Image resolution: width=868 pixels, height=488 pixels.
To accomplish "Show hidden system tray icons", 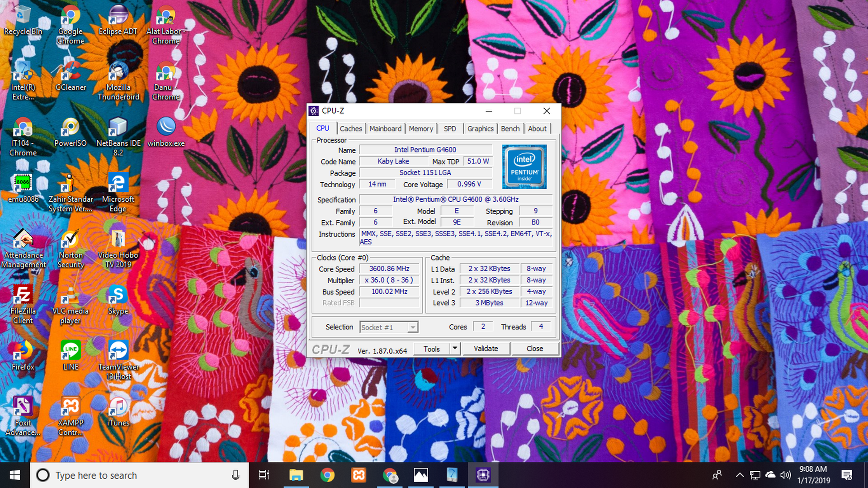I will (x=740, y=475).
